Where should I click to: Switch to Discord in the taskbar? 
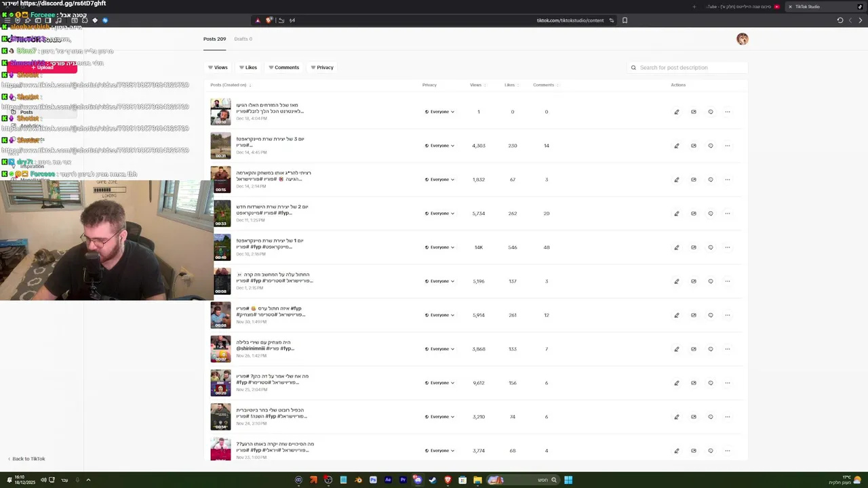[x=418, y=480]
